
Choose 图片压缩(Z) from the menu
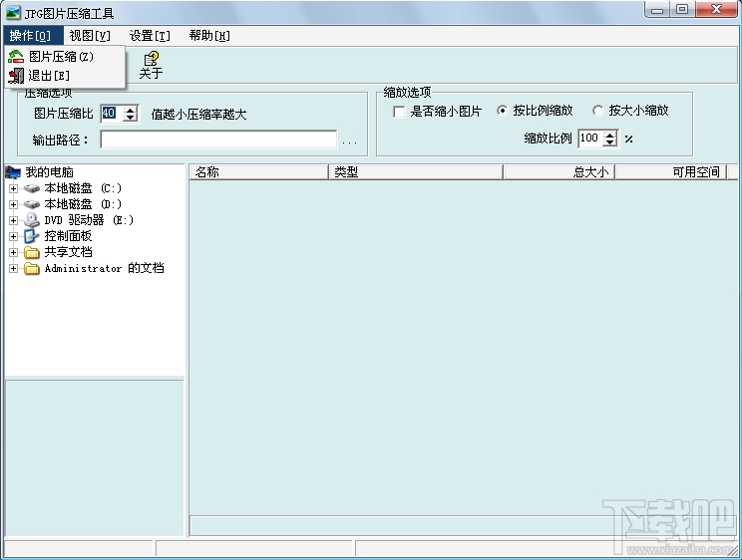click(65, 57)
